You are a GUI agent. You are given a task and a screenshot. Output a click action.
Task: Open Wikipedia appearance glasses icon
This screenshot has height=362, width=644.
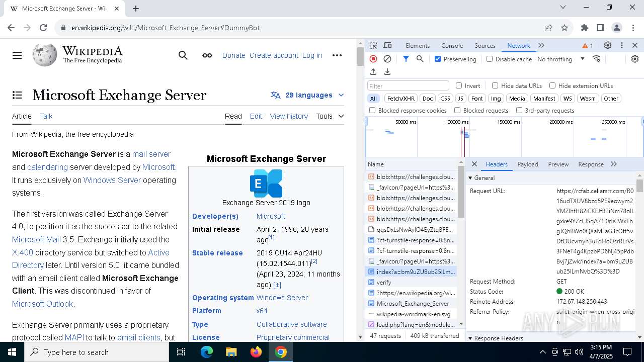click(x=207, y=55)
